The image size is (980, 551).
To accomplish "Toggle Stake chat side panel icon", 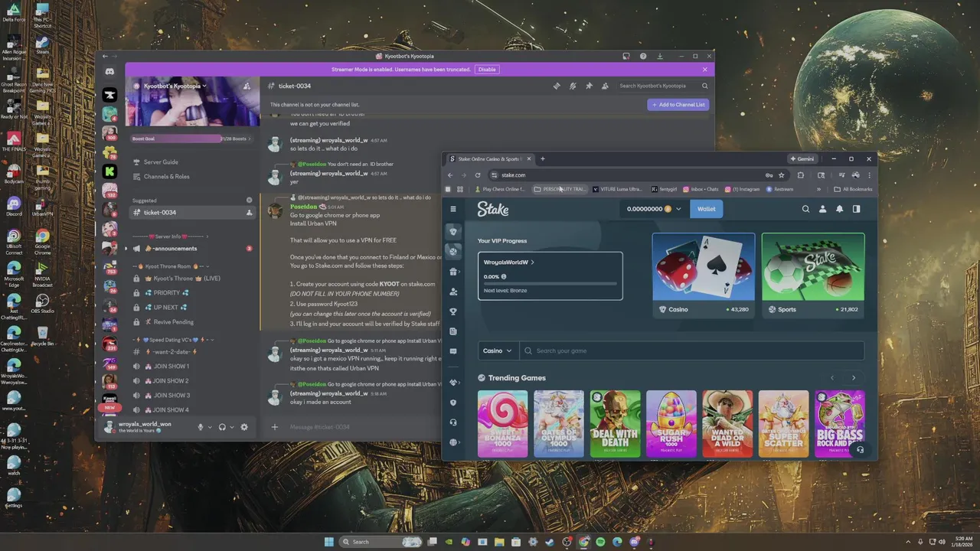I will [x=857, y=209].
